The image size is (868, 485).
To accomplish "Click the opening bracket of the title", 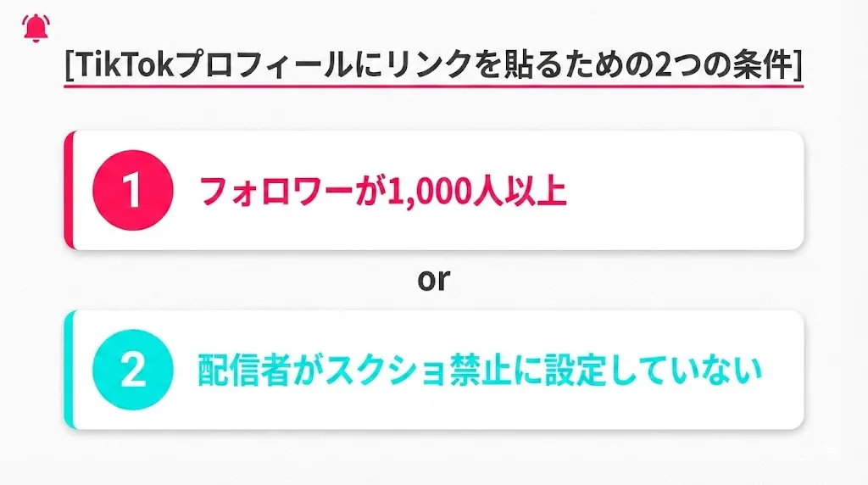I will point(70,65).
